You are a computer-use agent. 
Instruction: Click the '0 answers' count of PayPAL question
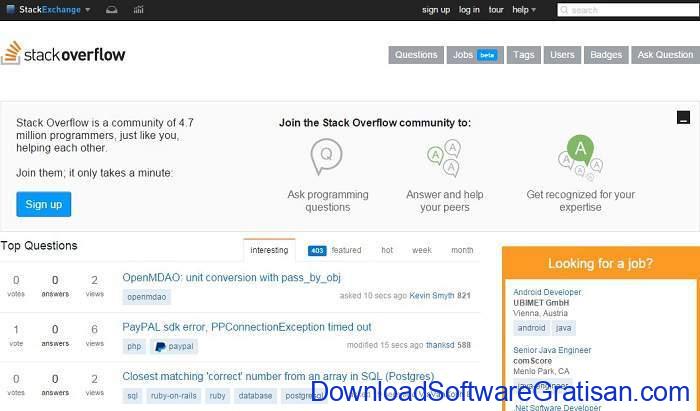tap(55, 335)
